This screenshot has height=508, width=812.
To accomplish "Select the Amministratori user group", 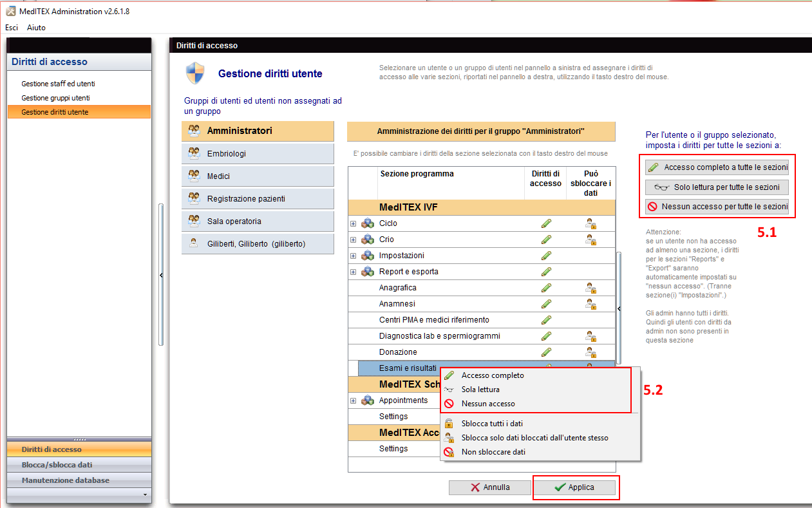I will (x=258, y=131).
